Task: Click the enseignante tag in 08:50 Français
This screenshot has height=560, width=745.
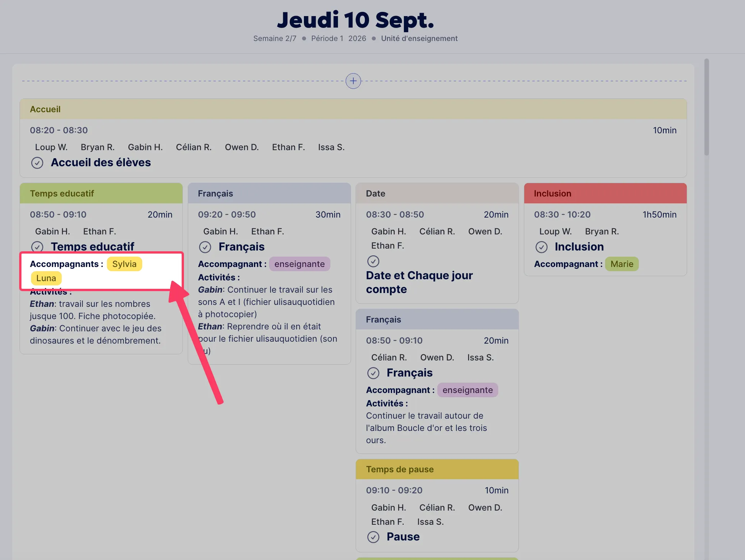Action: click(x=468, y=390)
